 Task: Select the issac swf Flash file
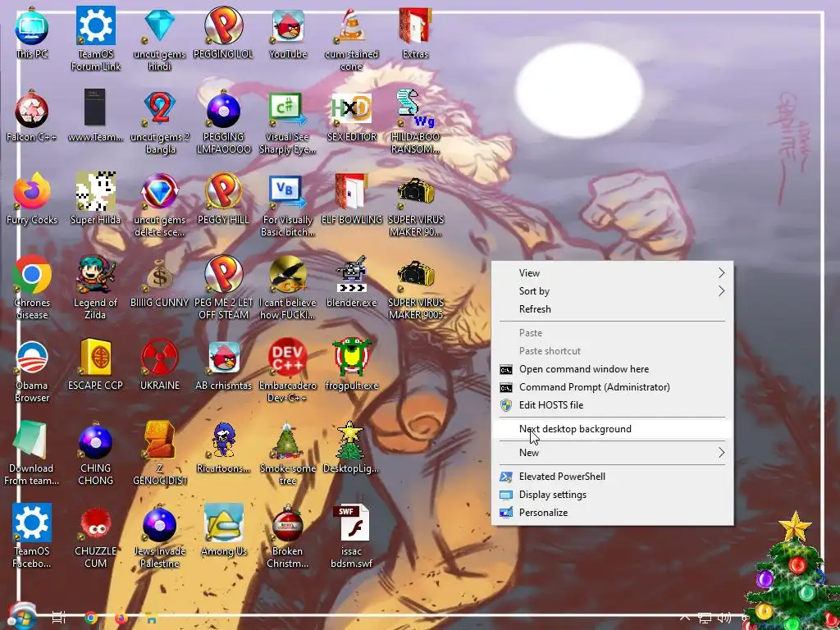coord(351,536)
